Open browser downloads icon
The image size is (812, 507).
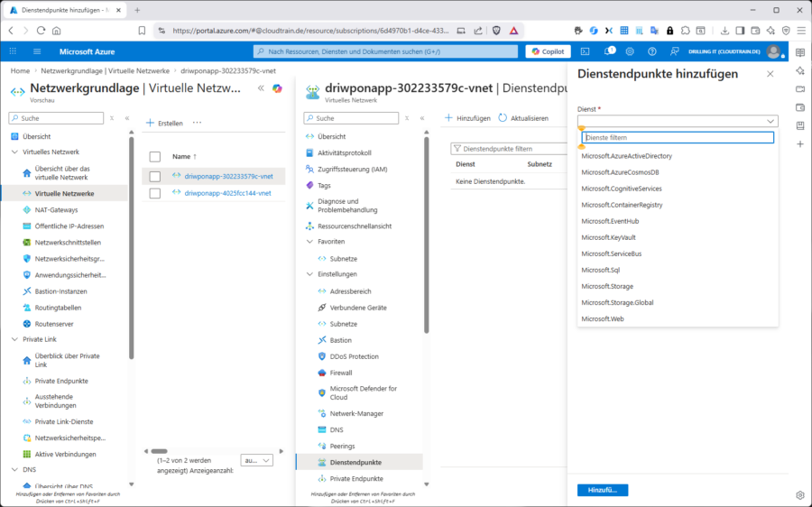point(724,31)
